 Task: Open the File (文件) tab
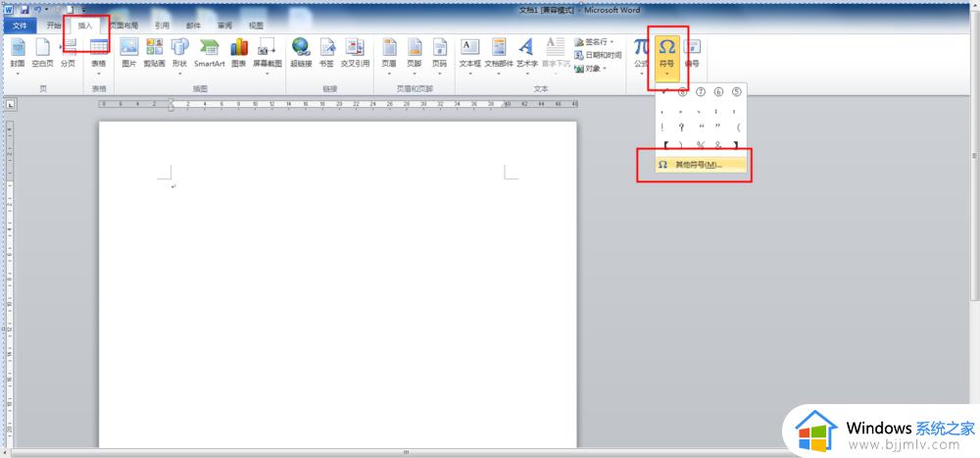(x=20, y=25)
